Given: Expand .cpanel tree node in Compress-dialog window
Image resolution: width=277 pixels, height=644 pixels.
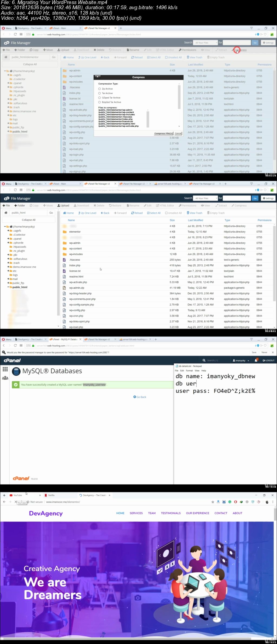Looking at the screenshot, I should (8, 83).
